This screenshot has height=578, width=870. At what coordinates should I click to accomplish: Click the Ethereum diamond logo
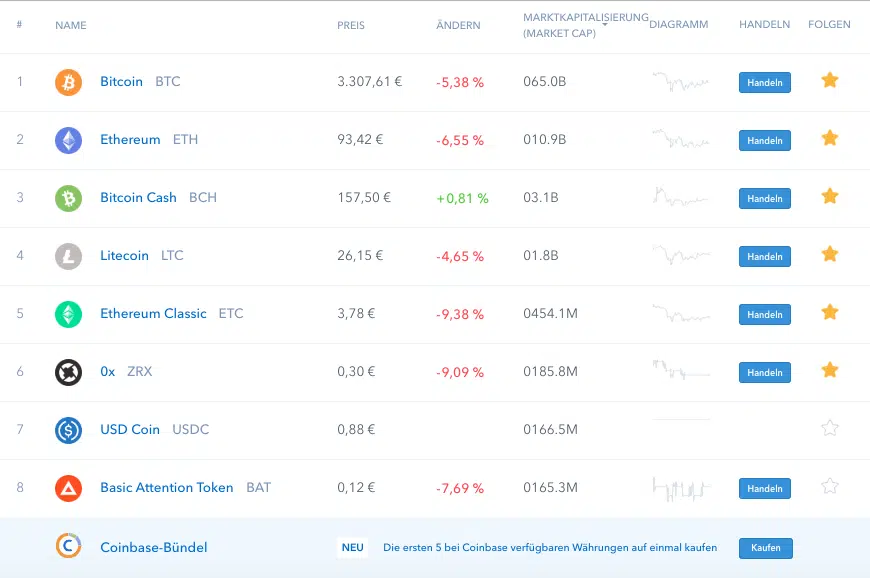click(68, 140)
